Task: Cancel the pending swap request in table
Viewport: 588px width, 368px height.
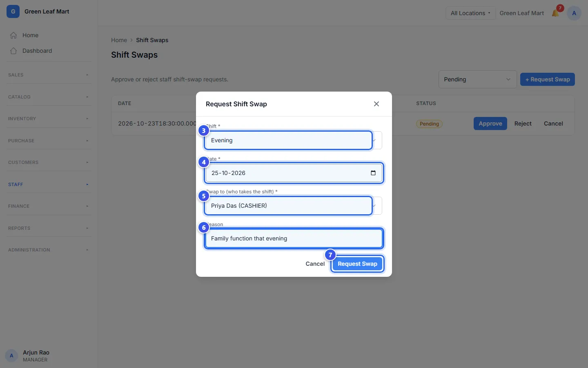Action: [x=553, y=123]
